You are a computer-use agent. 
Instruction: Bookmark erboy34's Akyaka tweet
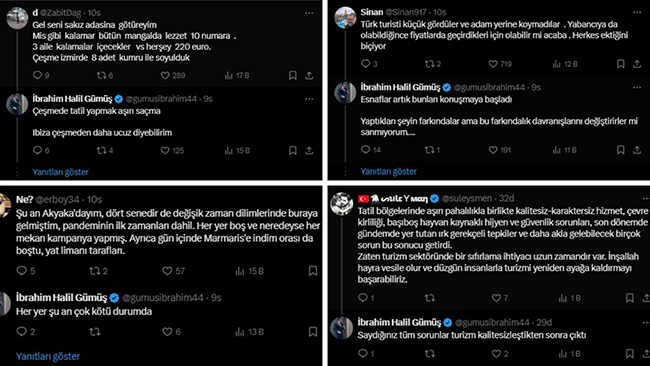coord(313,271)
